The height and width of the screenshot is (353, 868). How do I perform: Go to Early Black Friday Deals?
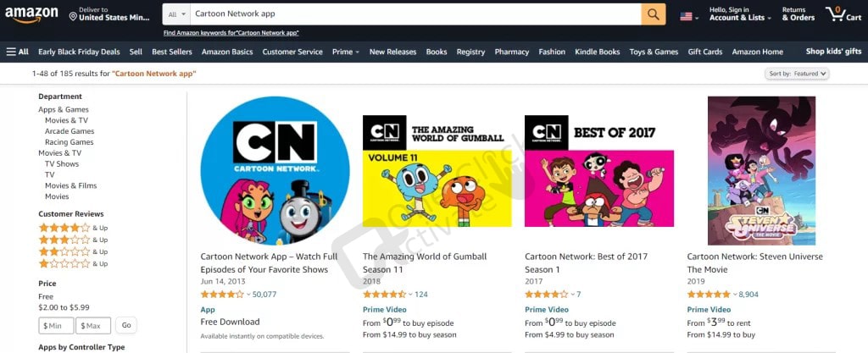(x=79, y=52)
